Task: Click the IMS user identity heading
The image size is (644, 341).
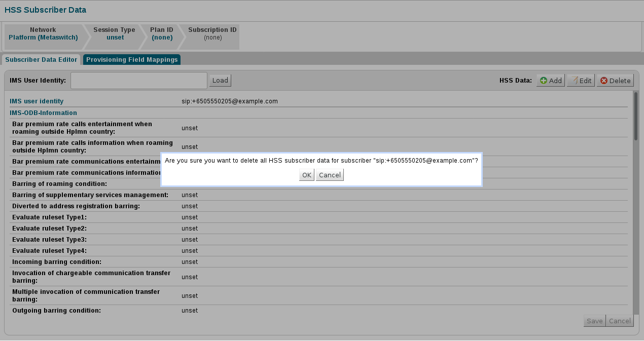Action: tap(37, 101)
